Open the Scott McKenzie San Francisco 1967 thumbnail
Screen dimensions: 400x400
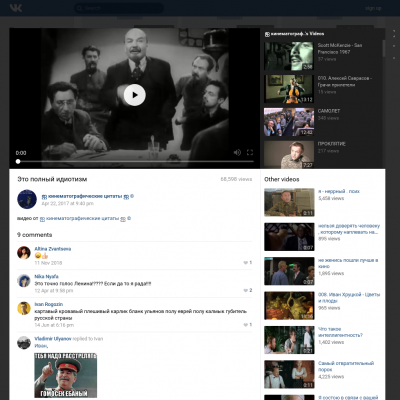click(x=289, y=56)
